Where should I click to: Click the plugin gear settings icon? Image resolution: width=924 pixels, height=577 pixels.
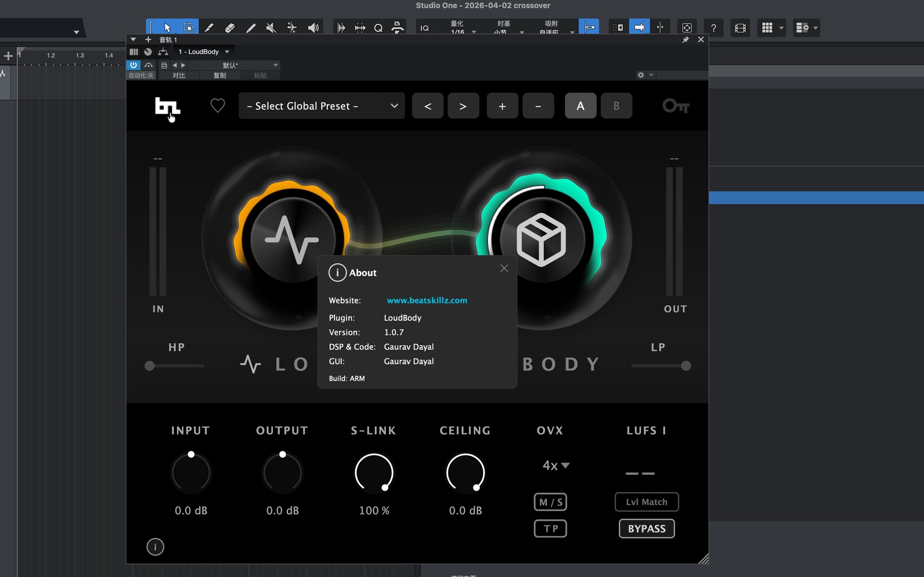641,75
